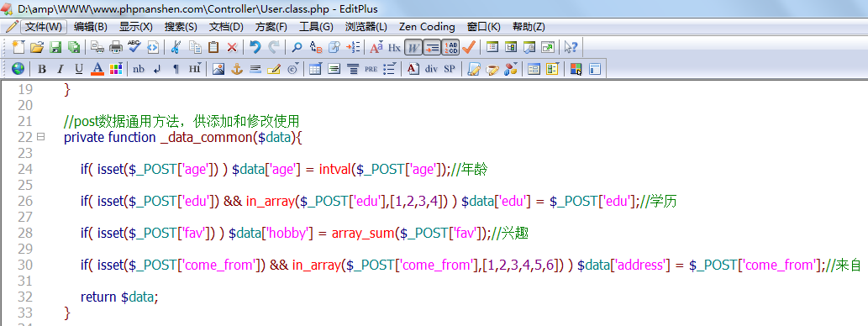
Task: Open the color palette dropdown
Action: coord(116,69)
